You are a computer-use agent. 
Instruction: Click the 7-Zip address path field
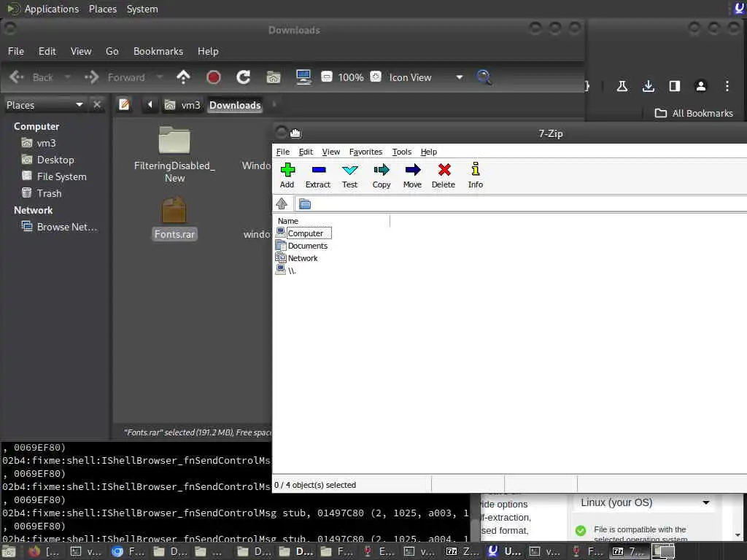pos(522,204)
